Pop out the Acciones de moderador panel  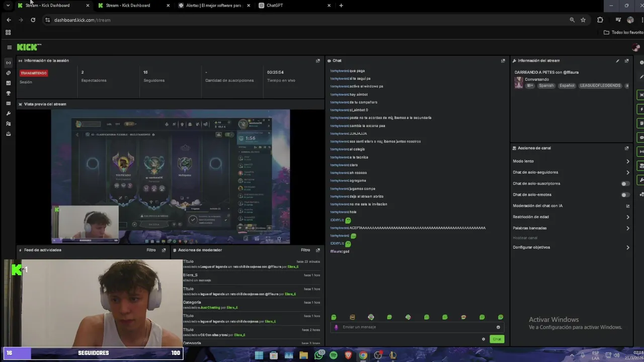point(317,250)
